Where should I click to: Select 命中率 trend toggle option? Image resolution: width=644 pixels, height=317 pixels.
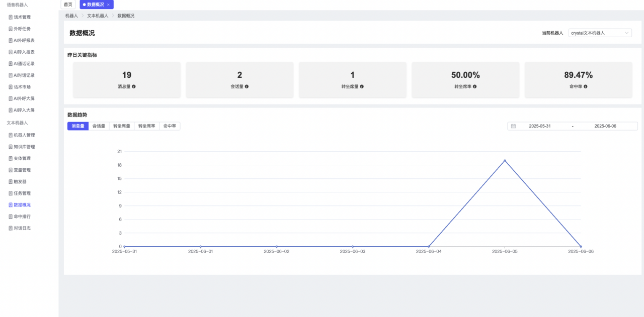(170, 126)
